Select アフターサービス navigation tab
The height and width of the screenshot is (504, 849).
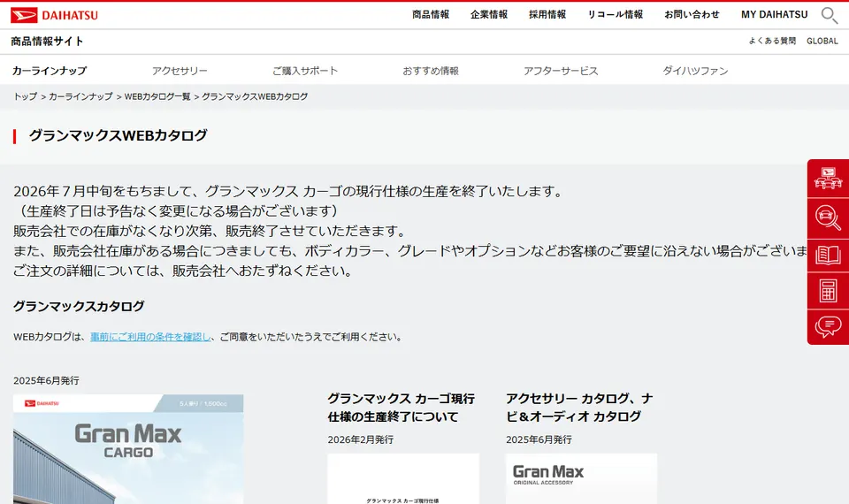[x=561, y=71]
